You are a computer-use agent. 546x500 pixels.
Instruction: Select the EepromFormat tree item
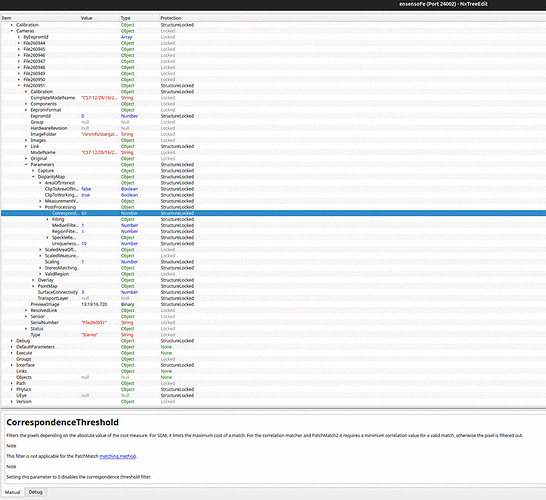pyautogui.click(x=46, y=110)
